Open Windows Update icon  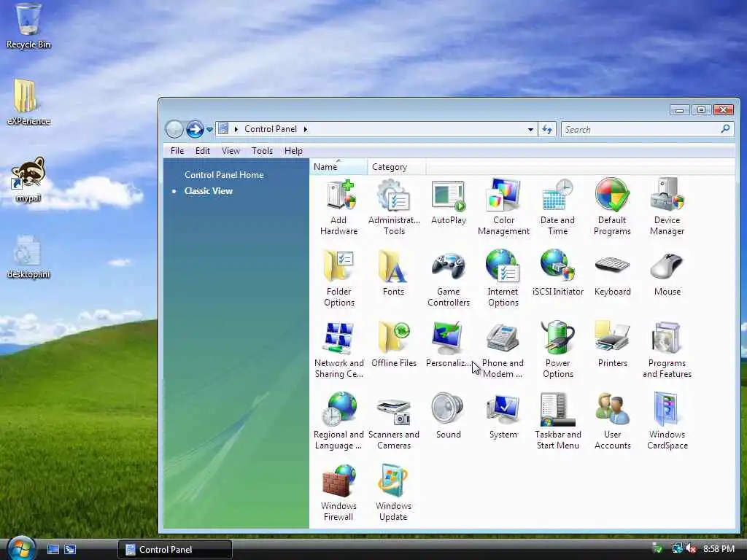click(393, 492)
